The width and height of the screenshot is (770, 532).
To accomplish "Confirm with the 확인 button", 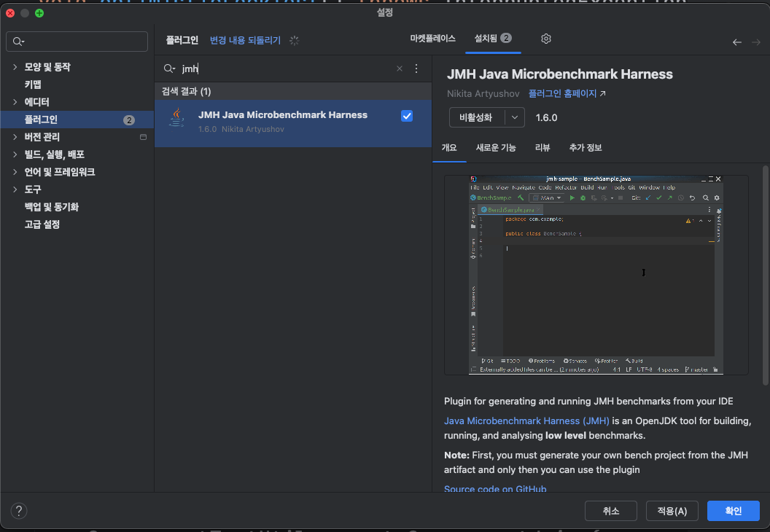I will click(x=733, y=511).
